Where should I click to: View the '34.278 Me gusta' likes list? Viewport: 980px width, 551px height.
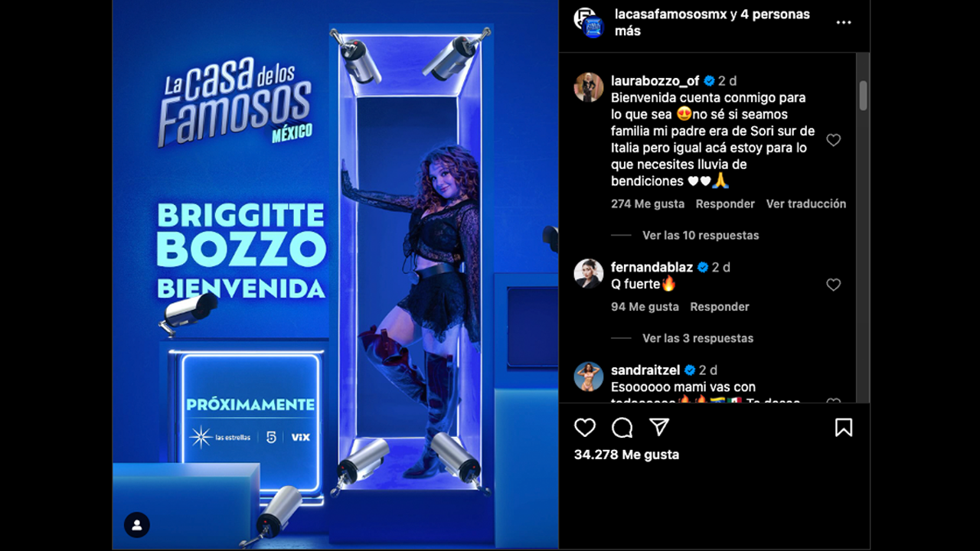point(626,455)
